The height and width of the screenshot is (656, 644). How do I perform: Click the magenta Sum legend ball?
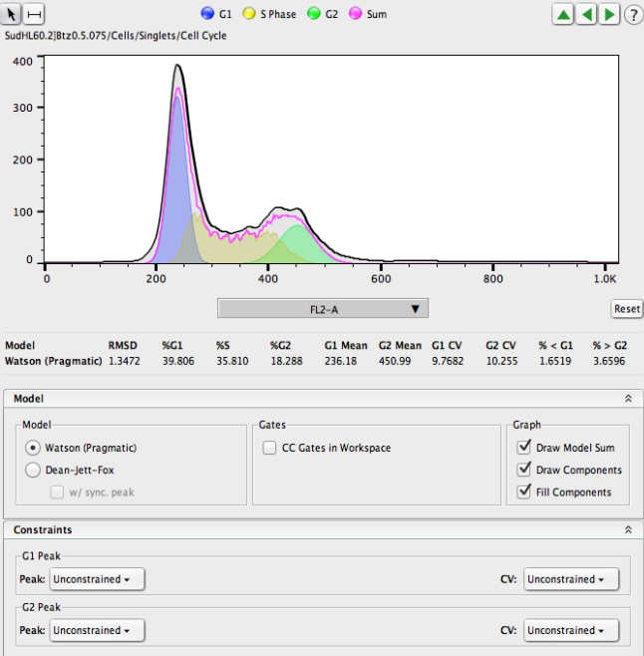coord(355,13)
